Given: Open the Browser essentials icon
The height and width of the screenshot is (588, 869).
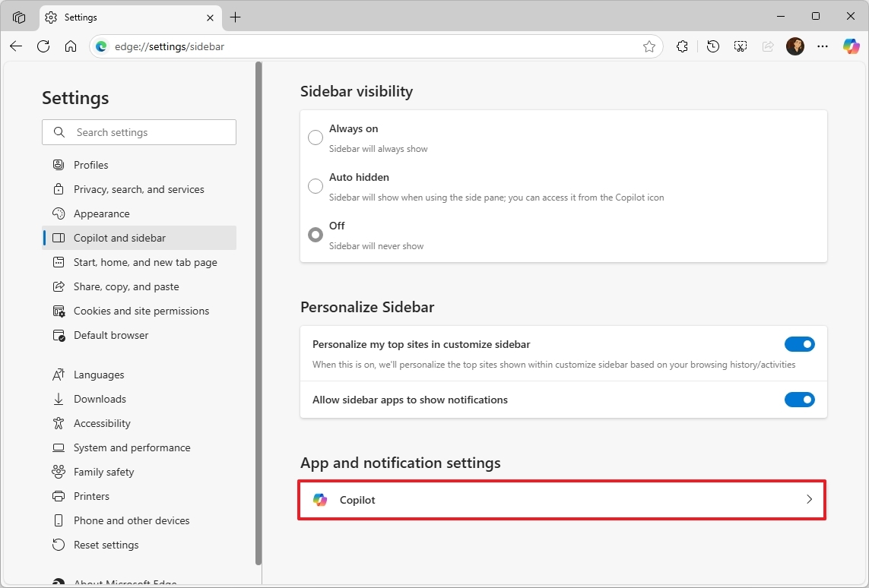Looking at the screenshot, I should 682,46.
